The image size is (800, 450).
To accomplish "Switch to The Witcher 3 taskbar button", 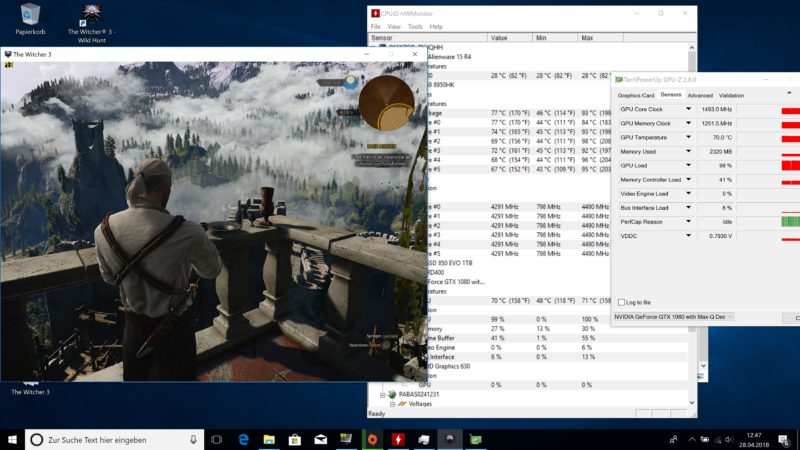I will click(449, 439).
